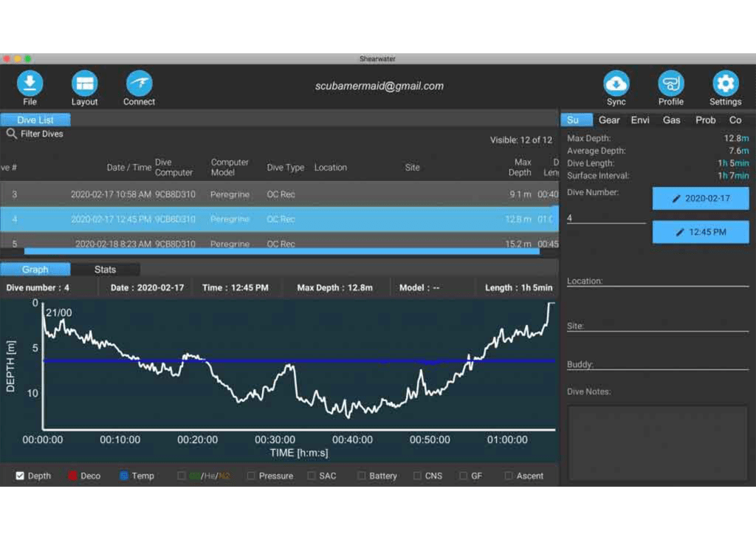
Task: Edit the dive date 2020-02-17 button
Action: (x=700, y=199)
